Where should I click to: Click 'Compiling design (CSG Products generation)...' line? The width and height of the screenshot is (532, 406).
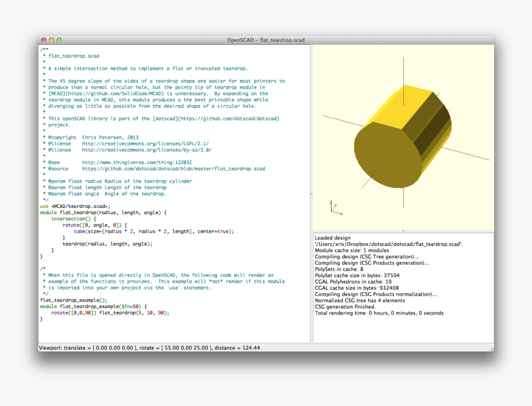pos(372,263)
